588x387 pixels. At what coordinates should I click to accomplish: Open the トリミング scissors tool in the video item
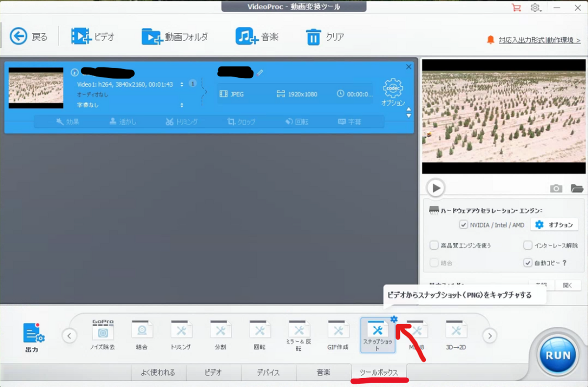click(x=181, y=121)
